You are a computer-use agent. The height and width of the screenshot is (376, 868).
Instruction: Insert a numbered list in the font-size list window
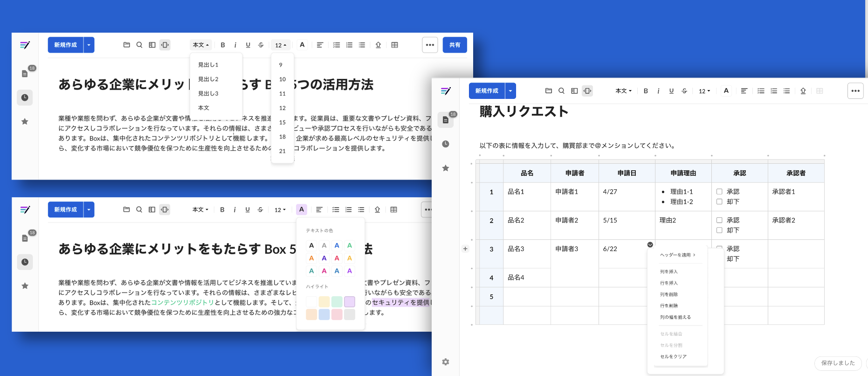point(349,45)
